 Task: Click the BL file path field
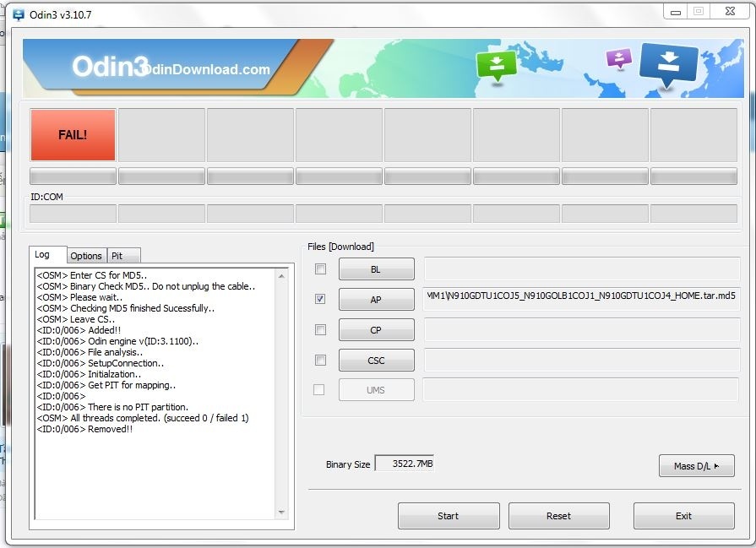[x=582, y=269]
